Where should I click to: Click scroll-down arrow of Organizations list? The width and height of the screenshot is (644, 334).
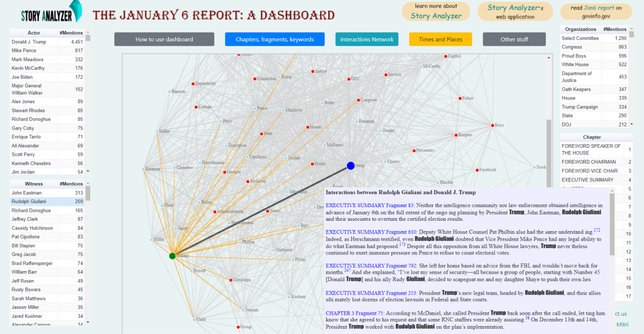(631, 124)
